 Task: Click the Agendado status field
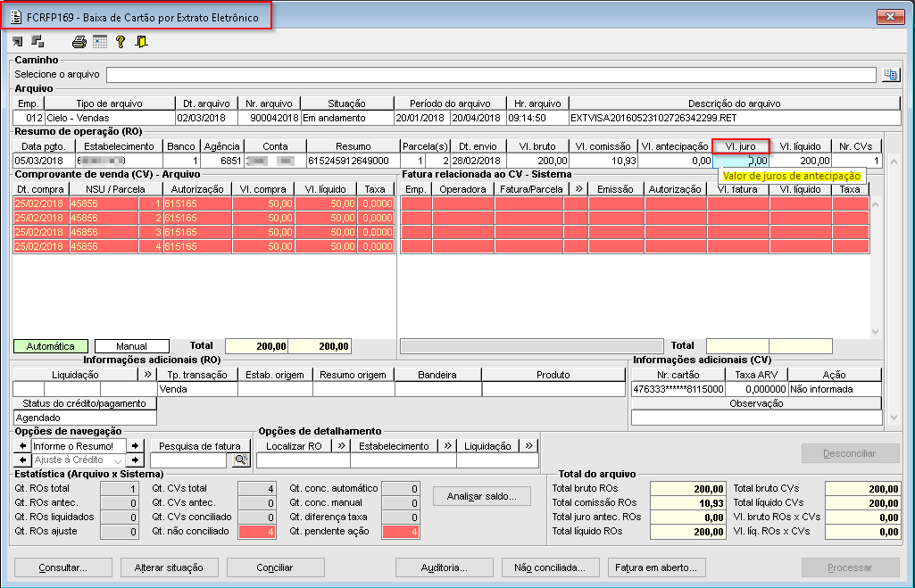click(85, 418)
